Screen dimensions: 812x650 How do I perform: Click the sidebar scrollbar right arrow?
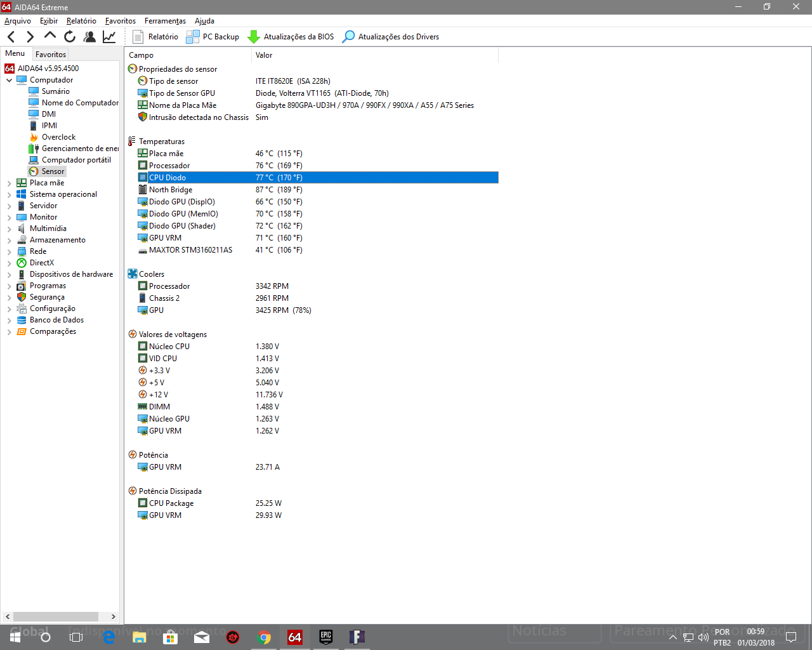[x=114, y=616]
